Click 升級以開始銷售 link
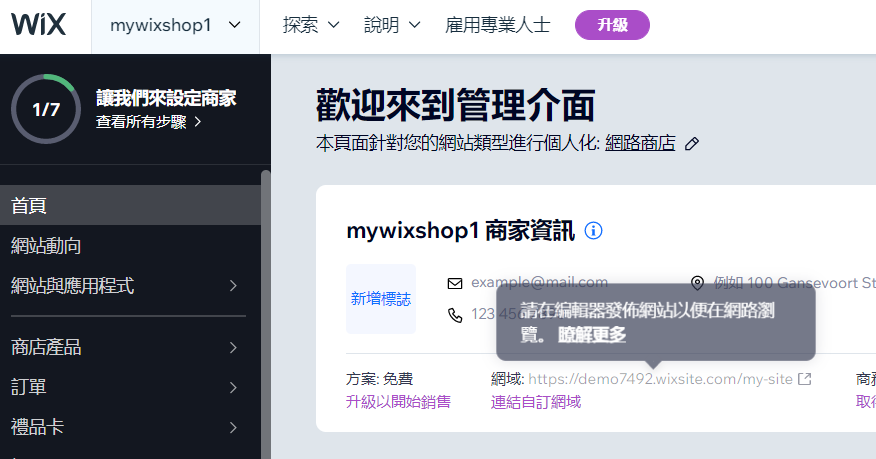 pos(398,402)
